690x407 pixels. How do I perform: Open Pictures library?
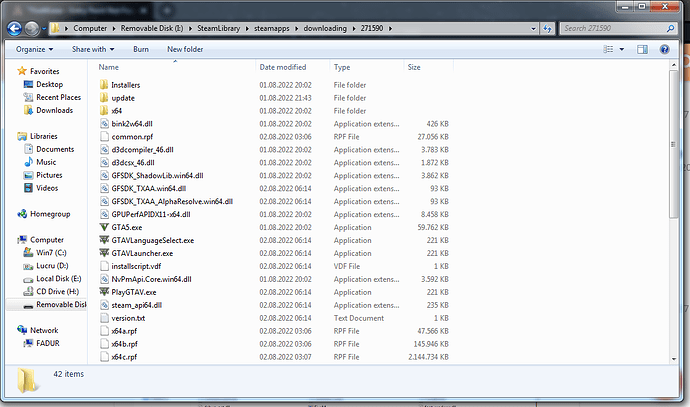[x=49, y=175]
